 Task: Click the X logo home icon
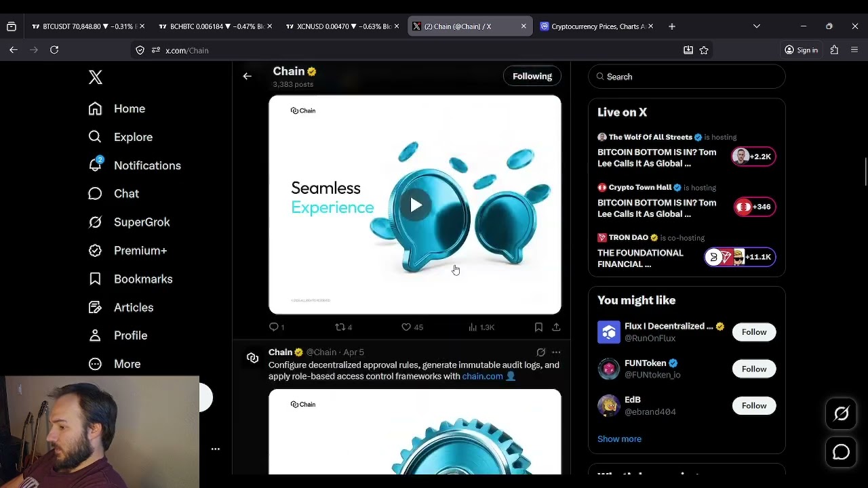coord(96,77)
